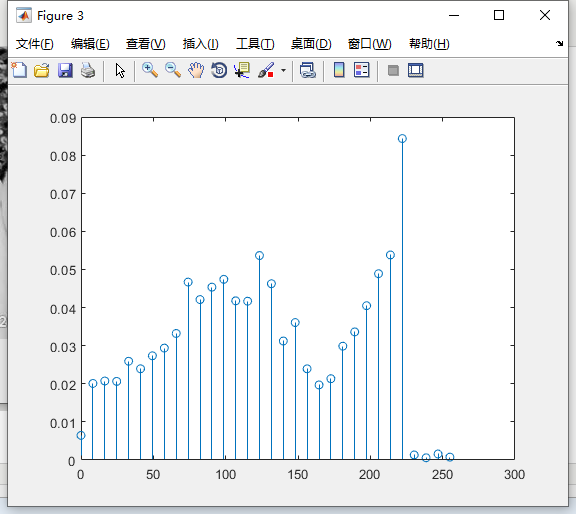Screen dimensions: 576x514
Task: Insert a legend using the toolbar icon
Action: (x=361, y=70)
